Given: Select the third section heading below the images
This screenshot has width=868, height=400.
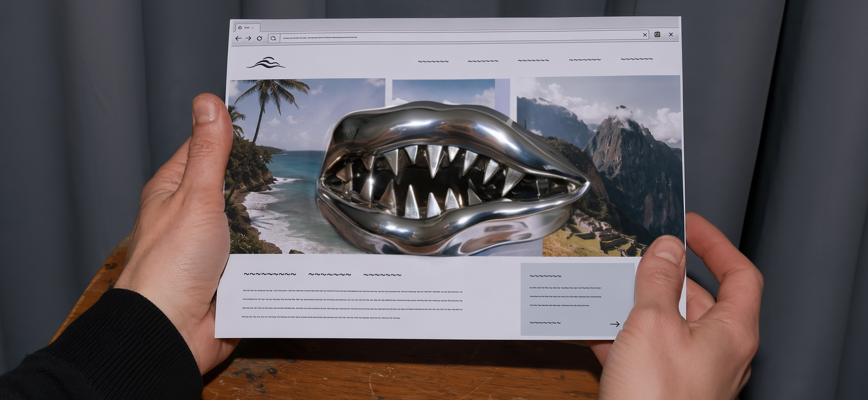Looking at the screenshot, I should coord(382,275).
